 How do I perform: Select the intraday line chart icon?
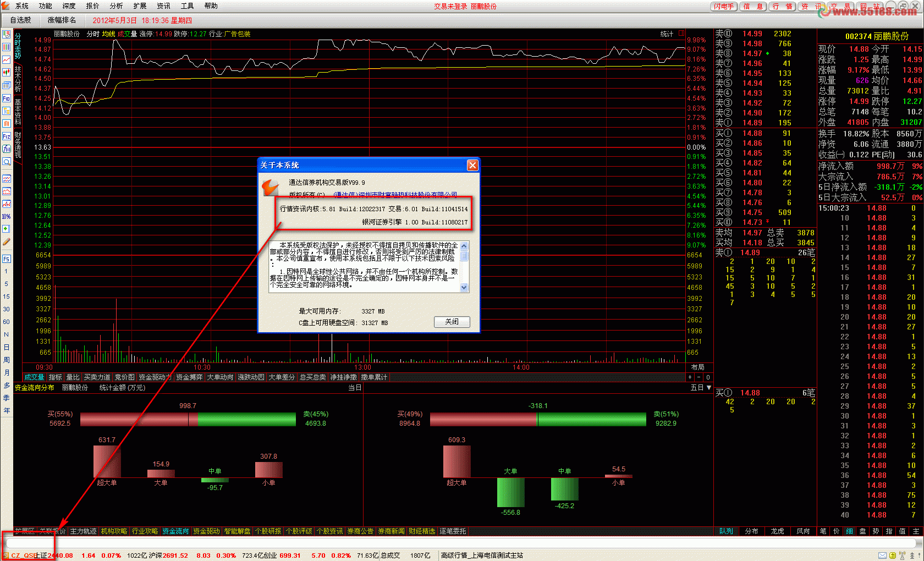click(x=7, y=59)
